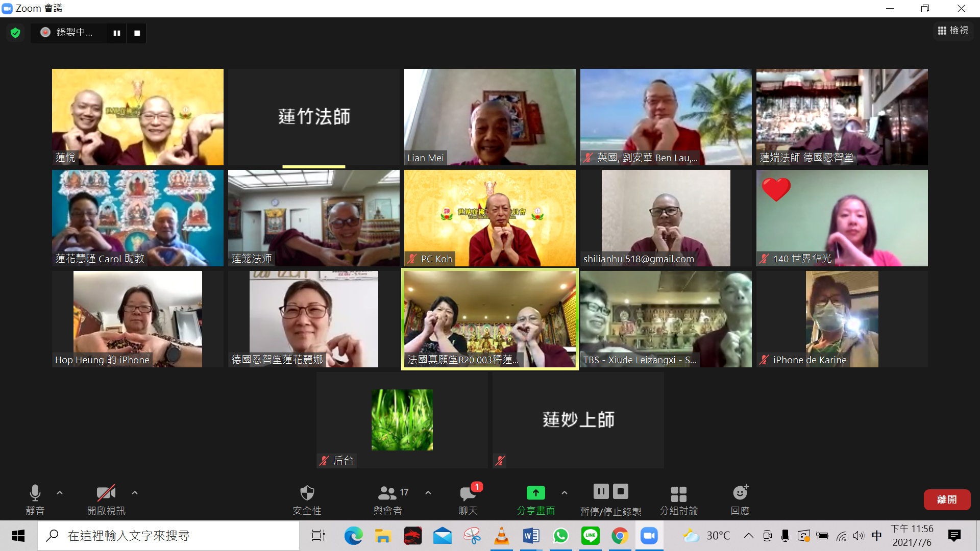980x551 pixels.
Task: Expand audio options arrow beside microphone
Action: [60, 493]
